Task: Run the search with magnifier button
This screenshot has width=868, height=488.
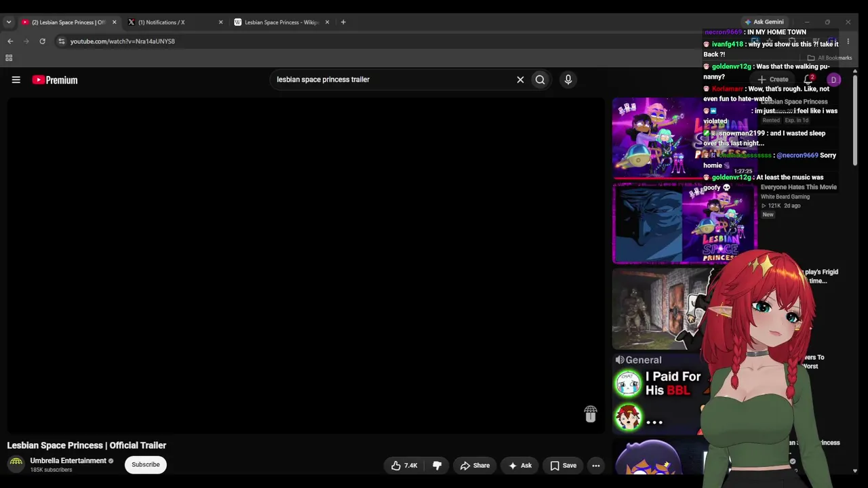Action: [x=540, y=80]
